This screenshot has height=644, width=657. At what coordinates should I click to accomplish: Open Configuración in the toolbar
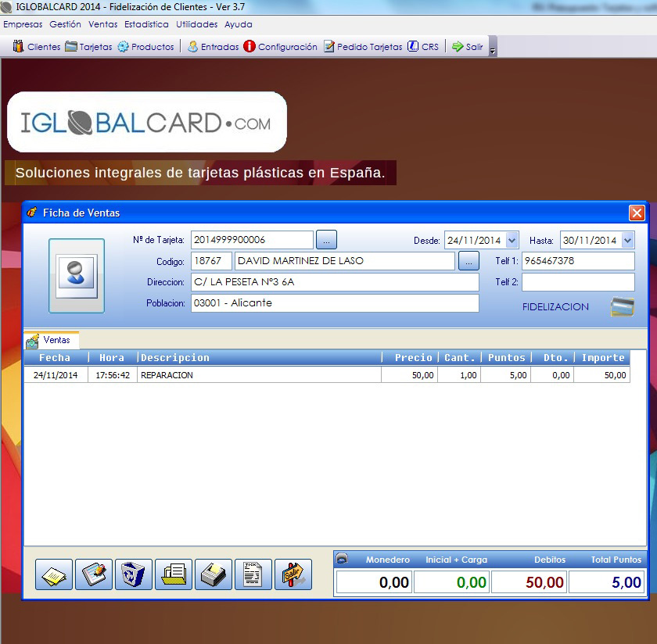pyautogui.click(x=281, y=47)
